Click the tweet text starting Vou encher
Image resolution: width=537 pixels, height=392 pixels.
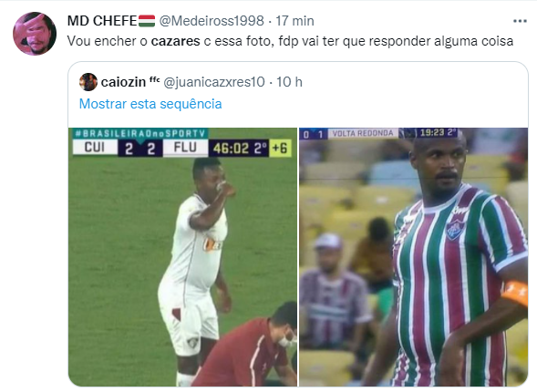290,41
